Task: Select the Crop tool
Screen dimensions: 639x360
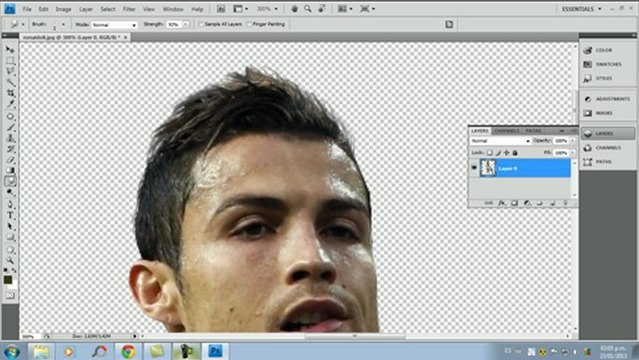Action: pyautogui.click(x=10, y=93)
